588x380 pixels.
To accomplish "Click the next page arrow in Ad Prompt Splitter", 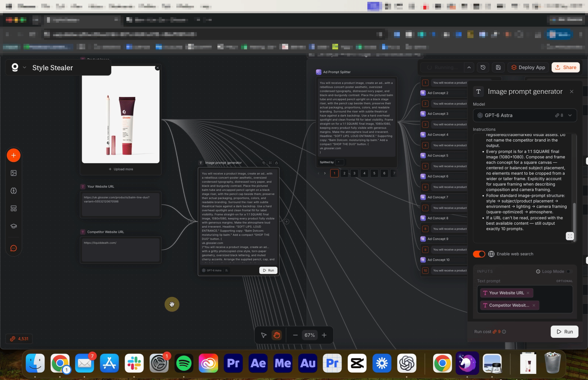I will [x=325, y=173].
